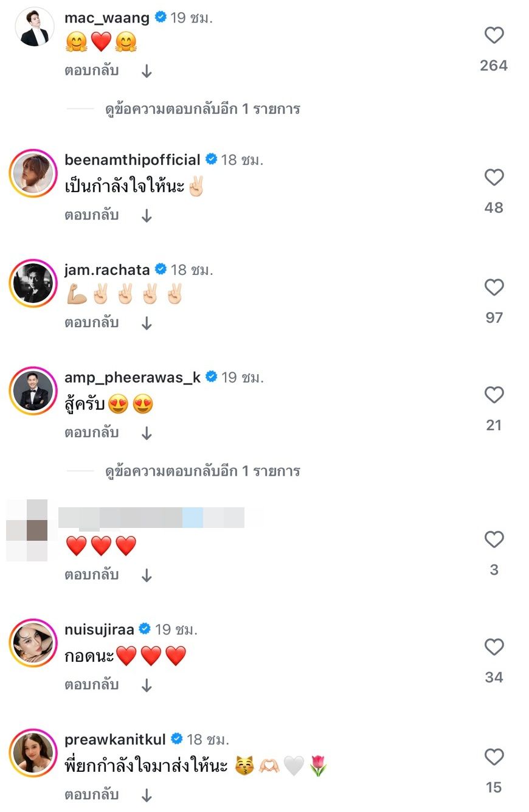Like the blurred user's three-hearts comment
The width and height of the screenshot is (529, 812).
point(494,540)
